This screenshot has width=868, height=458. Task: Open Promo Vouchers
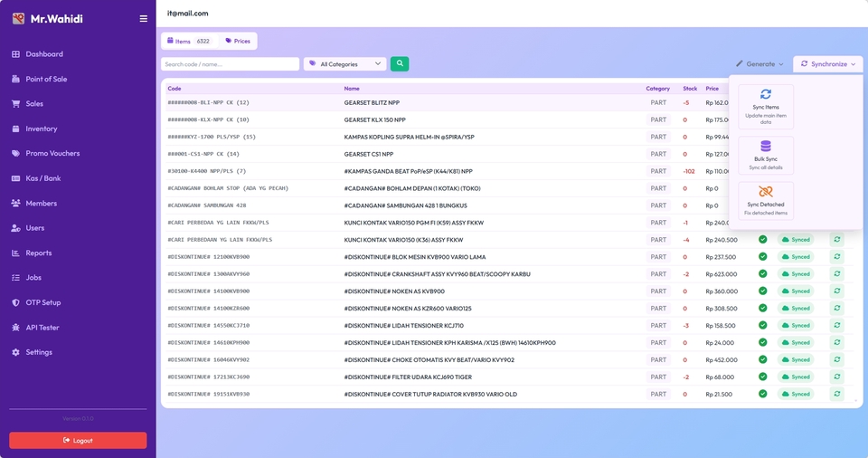pos(52,154)
